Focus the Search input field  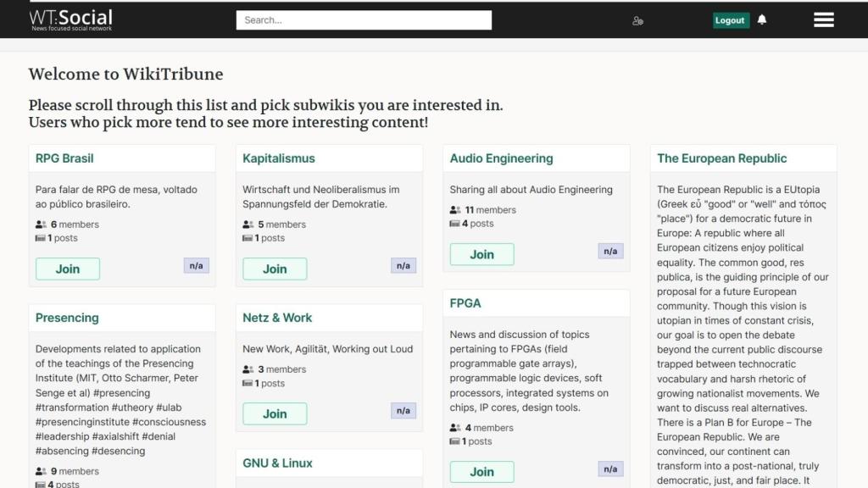coord(364,20)
